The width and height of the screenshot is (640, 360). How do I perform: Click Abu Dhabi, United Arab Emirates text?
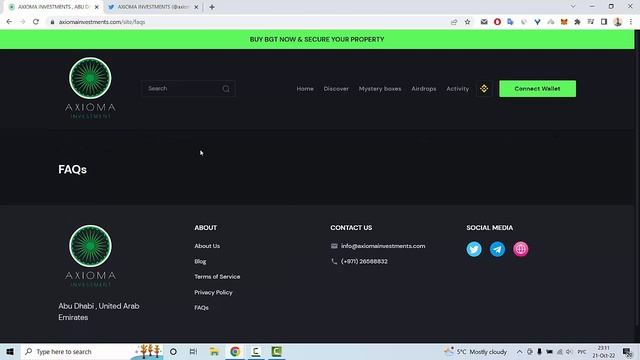point(98,311)
